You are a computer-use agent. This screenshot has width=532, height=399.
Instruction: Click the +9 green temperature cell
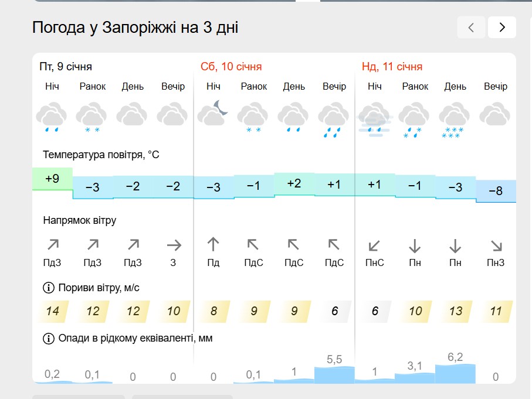[52, 179]
